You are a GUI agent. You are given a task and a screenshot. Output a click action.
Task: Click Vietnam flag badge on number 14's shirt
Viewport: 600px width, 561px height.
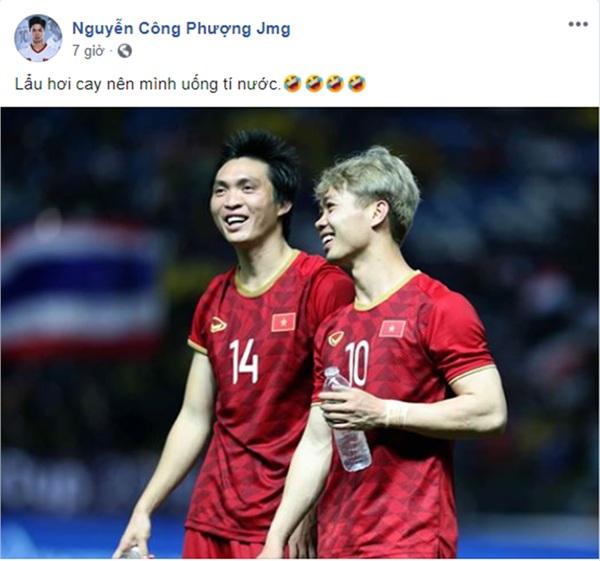284,322
